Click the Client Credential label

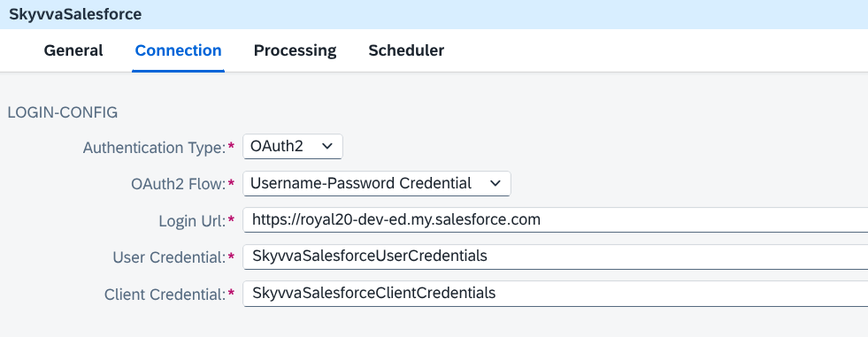pyautogui.click(x=165, y=295)
